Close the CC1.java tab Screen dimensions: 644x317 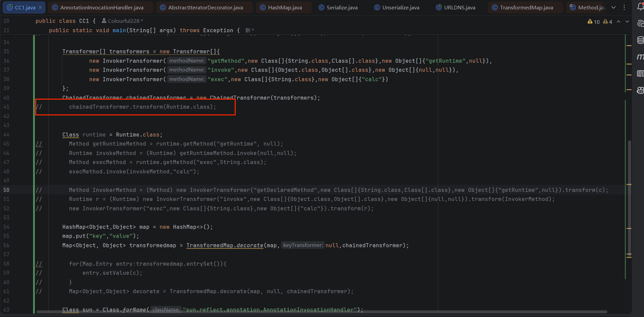click(x=40, y=7)
